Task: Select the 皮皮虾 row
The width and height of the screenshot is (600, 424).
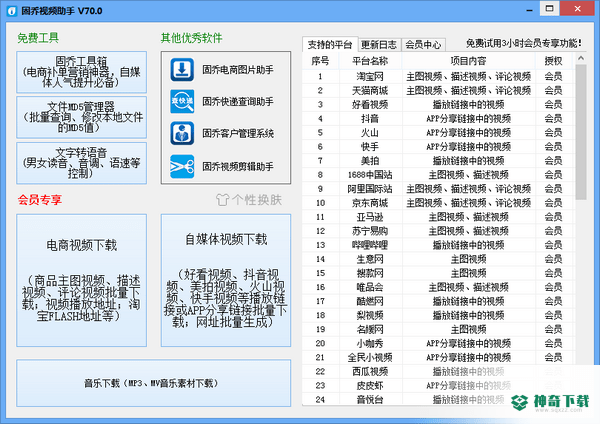Action: point(439,385)
